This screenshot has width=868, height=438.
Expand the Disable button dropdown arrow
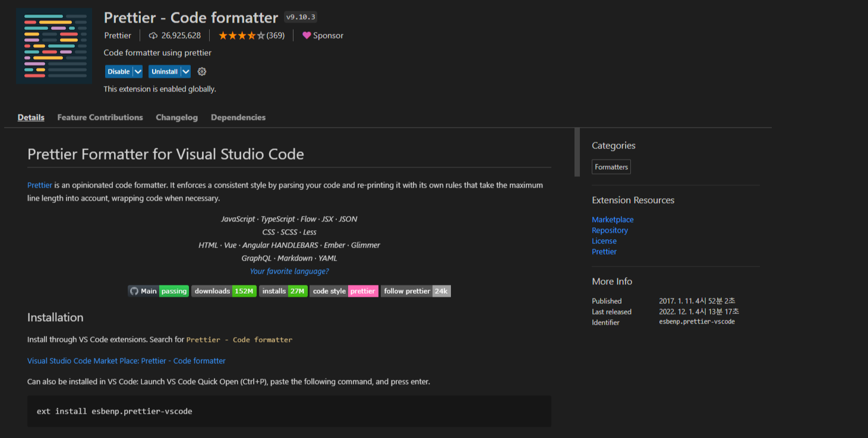[138, 71]
